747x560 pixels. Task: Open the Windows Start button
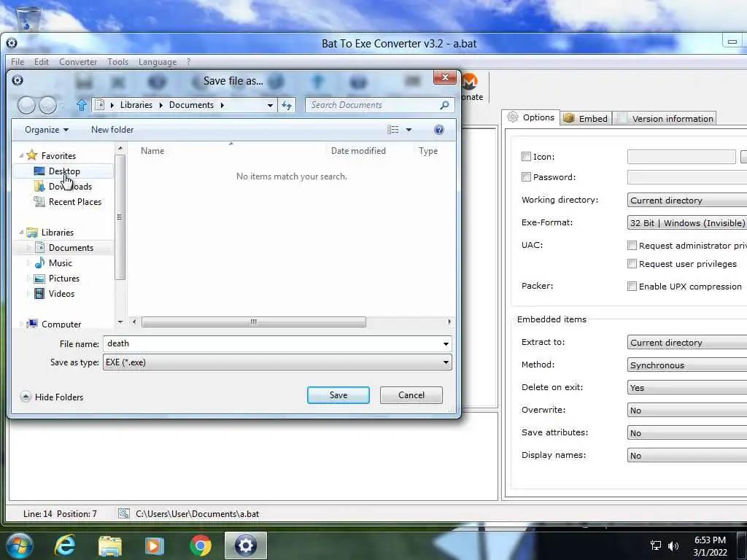pyautogui.click(x=19, y=545)
